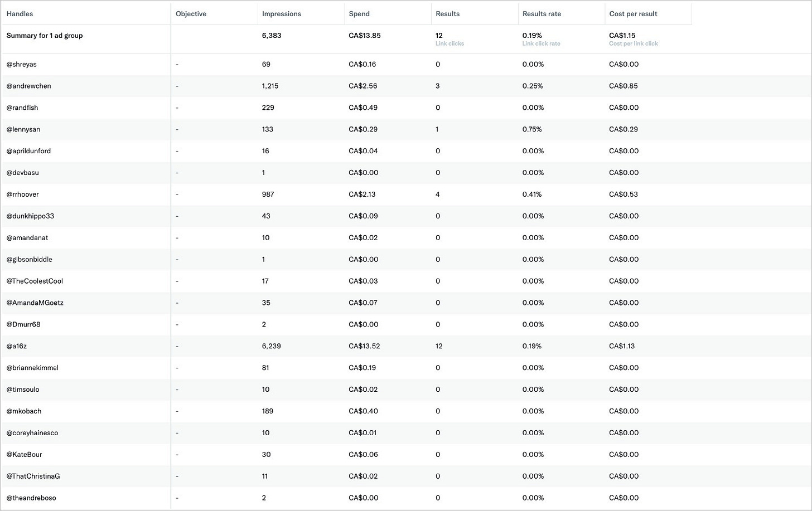
Task: Click cost per result CA$0.53
Action: pos(623,195)
